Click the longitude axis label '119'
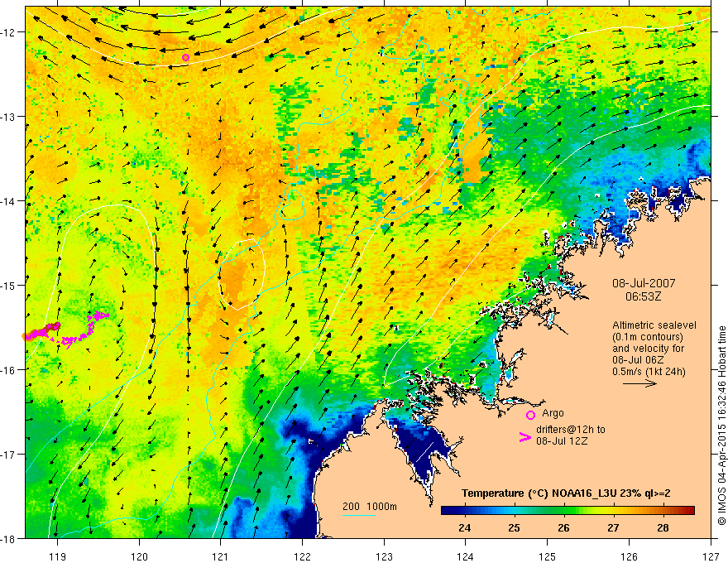The image size is (728, 563). [x=58, y=556]
